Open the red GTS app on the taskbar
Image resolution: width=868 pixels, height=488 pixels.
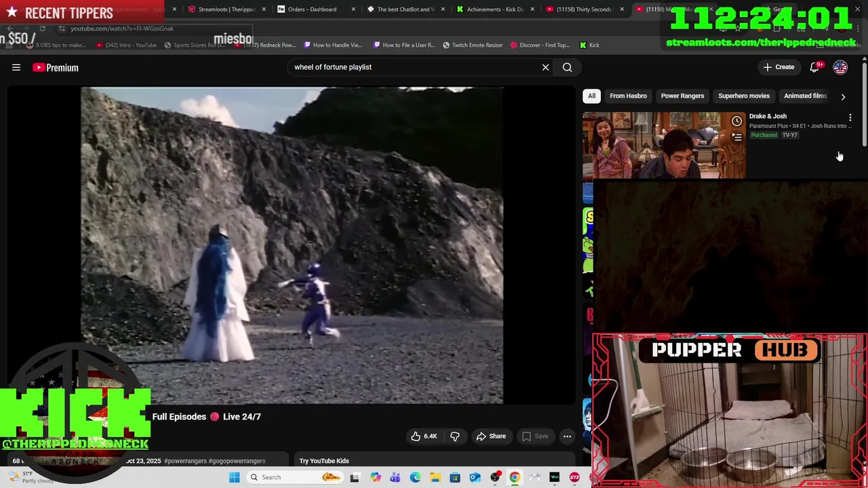point(574,477)
